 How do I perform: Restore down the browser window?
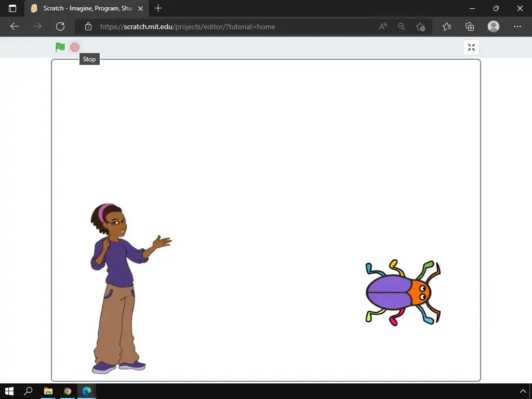pyautogui.click(x=496, y=8)
